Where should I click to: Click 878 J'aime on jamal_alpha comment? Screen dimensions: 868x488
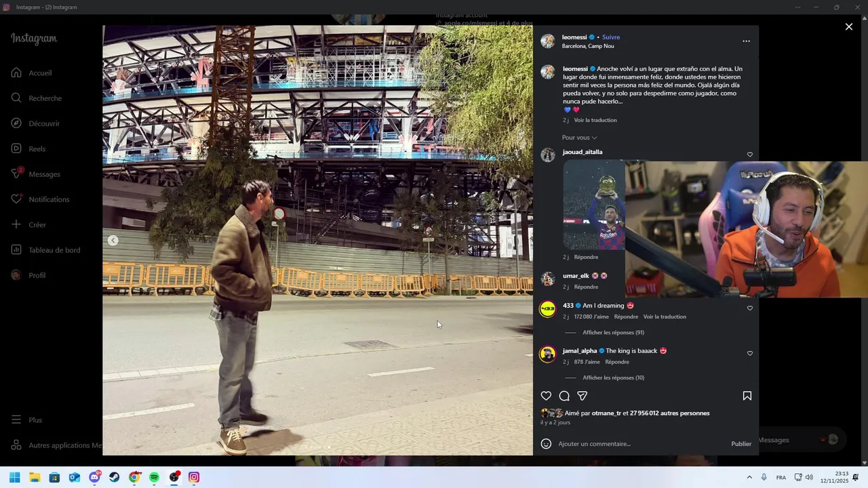(x=587, y=362)
